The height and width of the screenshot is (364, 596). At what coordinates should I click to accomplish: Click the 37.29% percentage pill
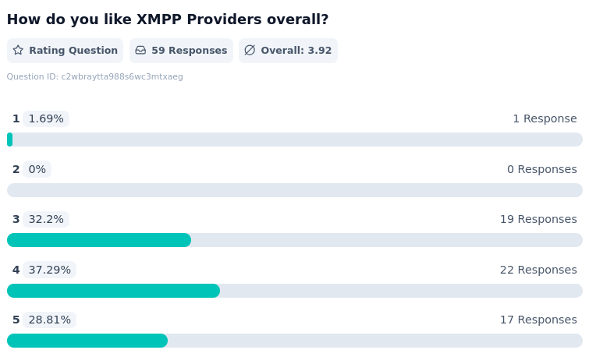(x=49, y=270)
